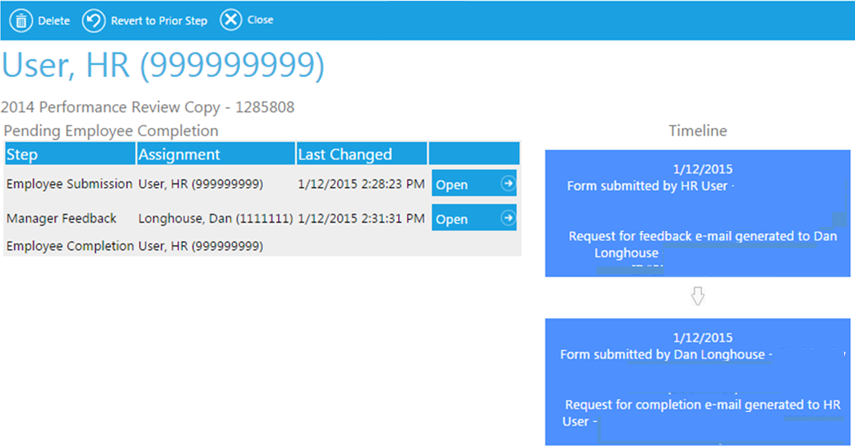Click the Delete trash can icon
Screen dimensions: 855x448
pos(20,20)
